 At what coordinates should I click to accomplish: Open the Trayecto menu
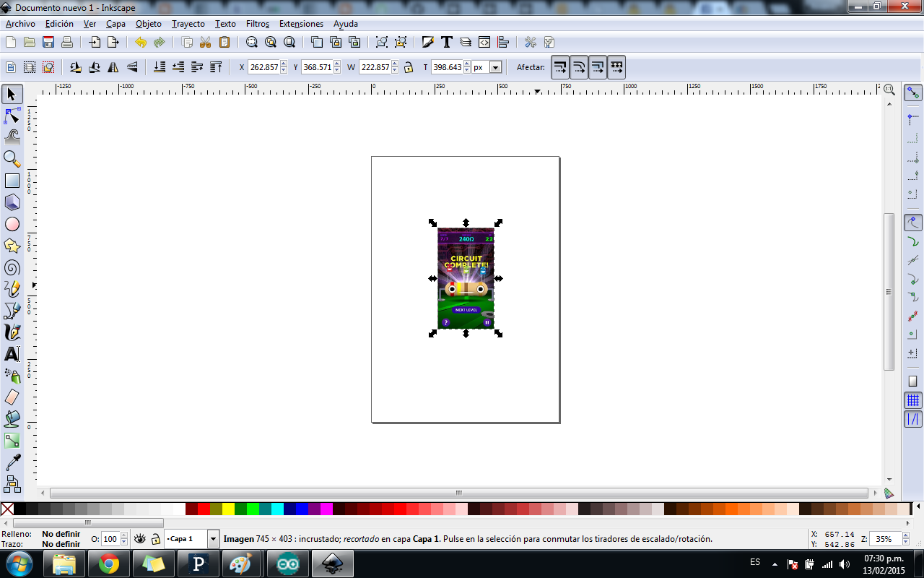pos(188,24)
